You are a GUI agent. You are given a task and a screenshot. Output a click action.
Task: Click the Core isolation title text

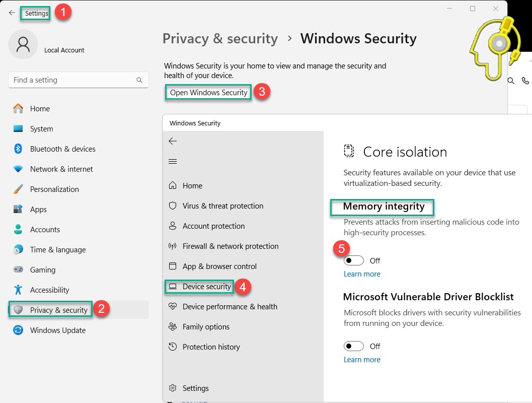click(405, 152)
